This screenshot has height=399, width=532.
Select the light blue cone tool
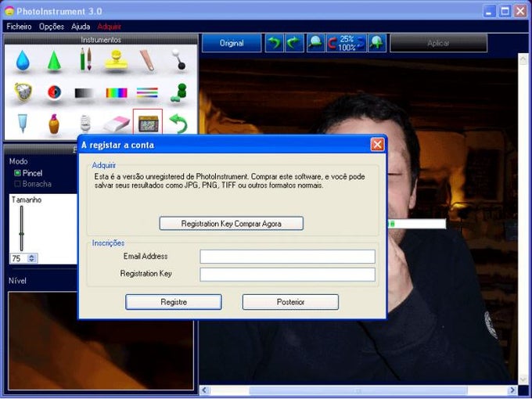point(23,123)
